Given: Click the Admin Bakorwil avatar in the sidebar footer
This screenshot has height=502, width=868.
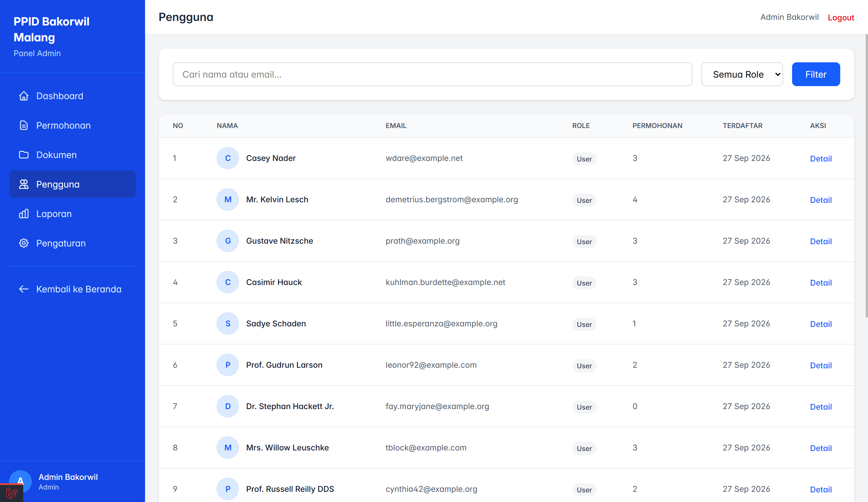Looking at the screenshot, I should (x=20, y=481).
